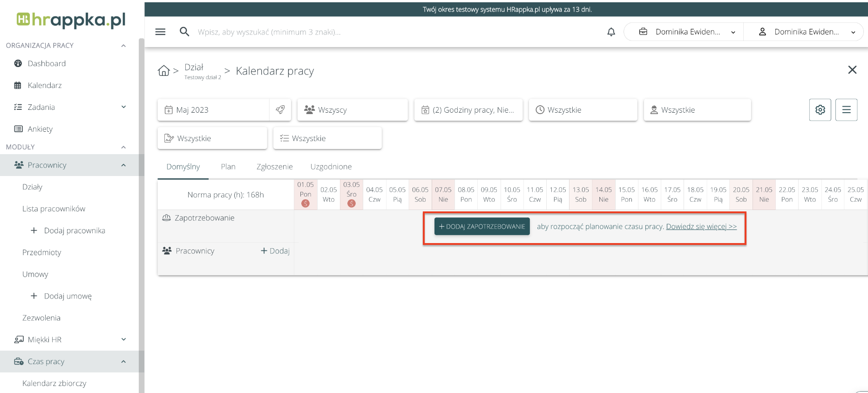Switch to the Plan tab

[x=228, y=167]
